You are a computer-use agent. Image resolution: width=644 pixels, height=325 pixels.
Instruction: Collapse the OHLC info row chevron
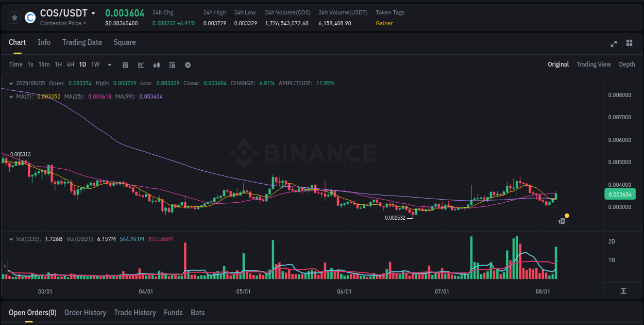[10, 83]
